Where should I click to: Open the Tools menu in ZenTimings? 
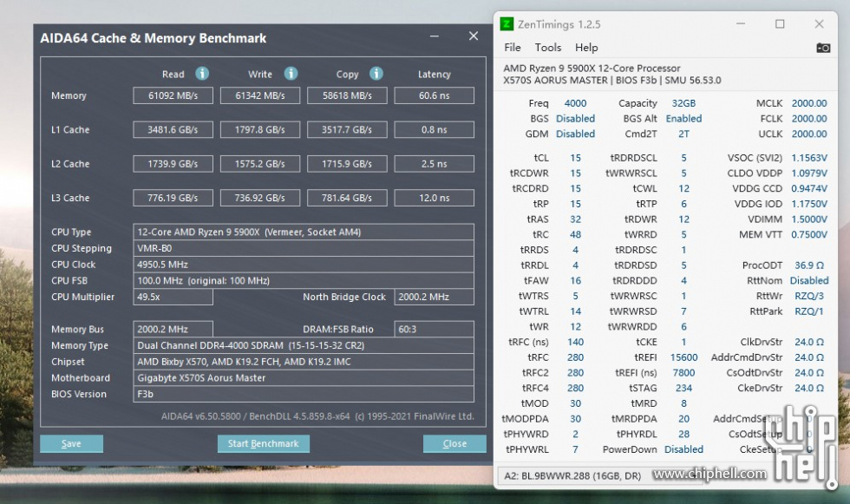548,48
